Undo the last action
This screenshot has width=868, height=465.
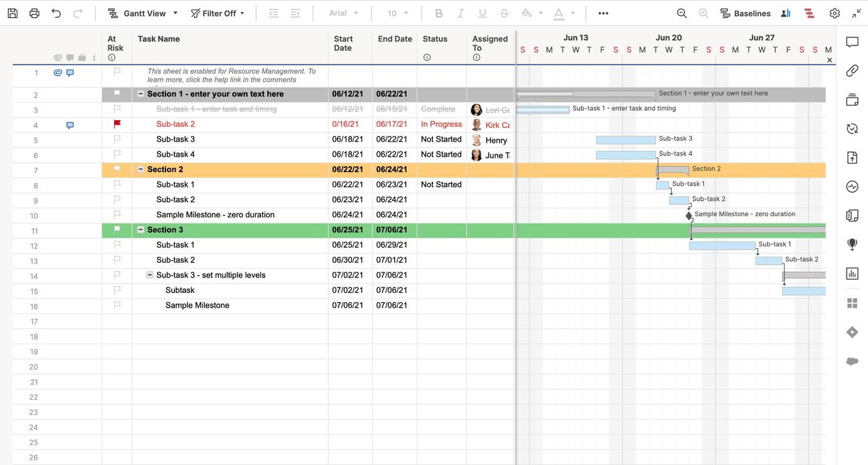56,13
